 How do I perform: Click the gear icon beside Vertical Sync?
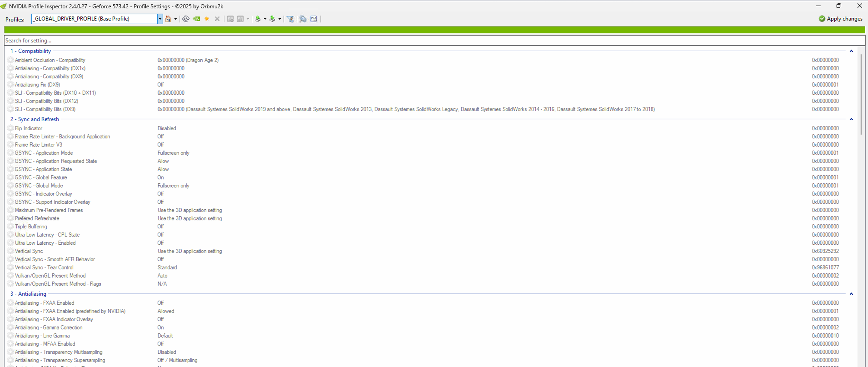click(10, 251)
